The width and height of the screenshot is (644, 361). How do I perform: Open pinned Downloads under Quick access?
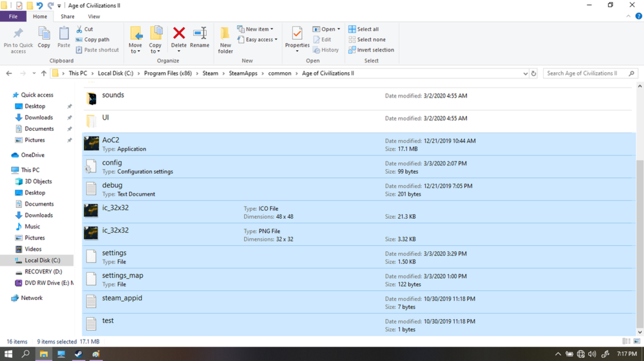(39, 117)
